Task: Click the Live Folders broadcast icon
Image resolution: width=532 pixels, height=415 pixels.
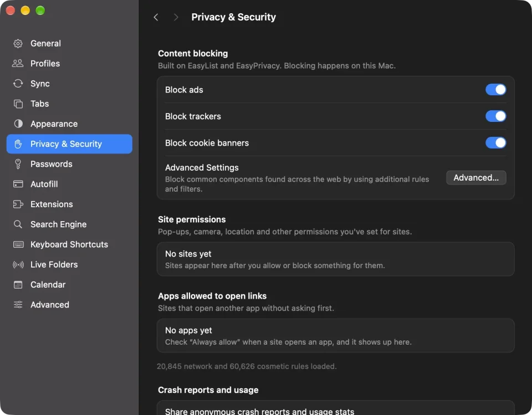Action: coord(18,264)
